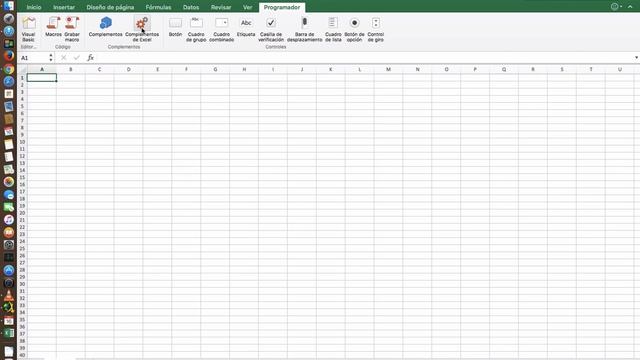Select row 1 header
The image size is (640, 360).
pyautogui.click(x=22, y=78)
